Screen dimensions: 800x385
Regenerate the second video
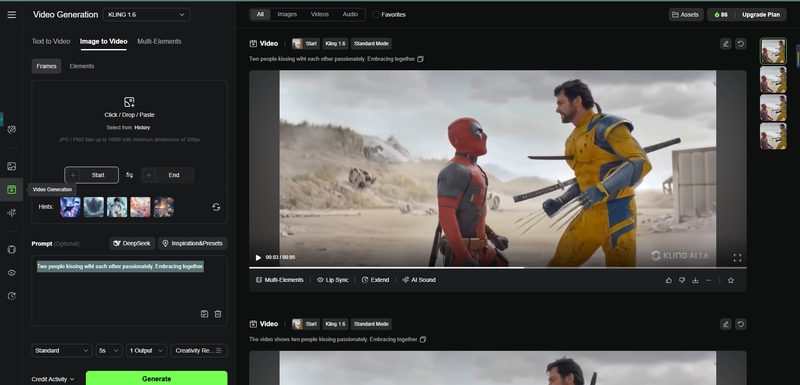pos(740,324)
